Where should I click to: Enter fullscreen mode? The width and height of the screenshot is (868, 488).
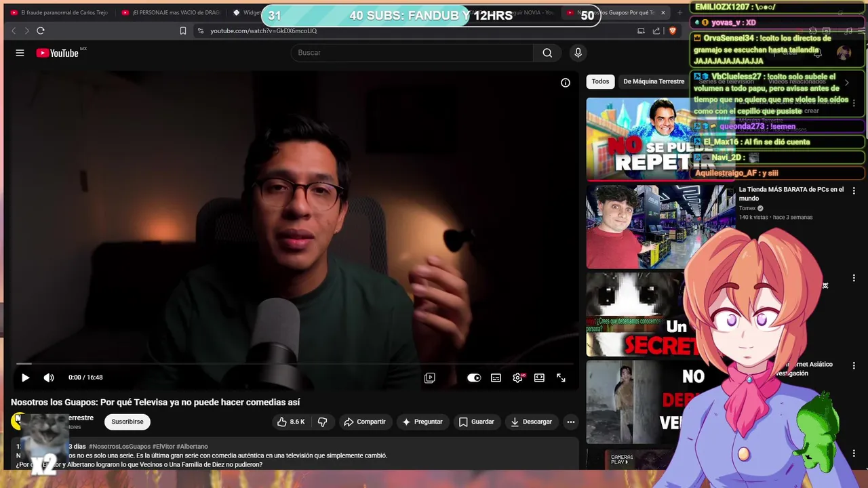tap(561, 378)
